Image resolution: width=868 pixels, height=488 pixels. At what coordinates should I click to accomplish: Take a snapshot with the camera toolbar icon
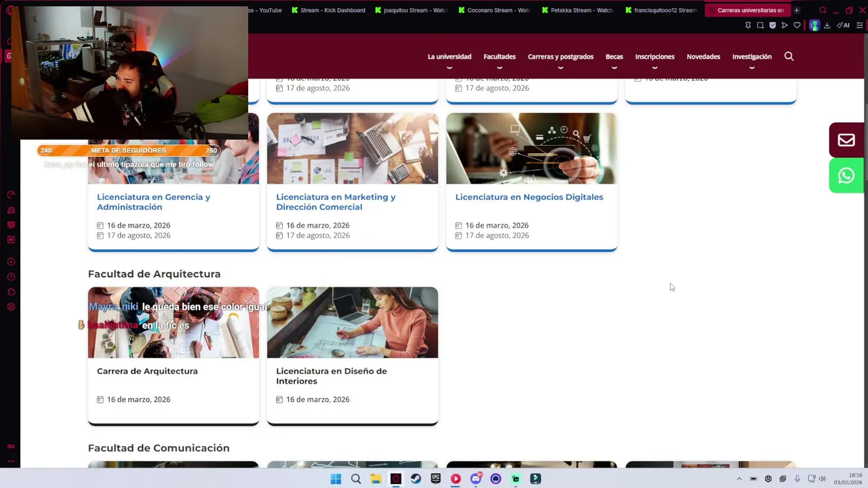point(760,25)
